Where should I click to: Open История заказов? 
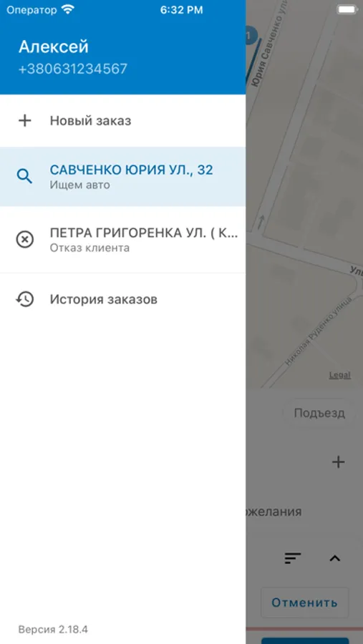click(123, 299)
